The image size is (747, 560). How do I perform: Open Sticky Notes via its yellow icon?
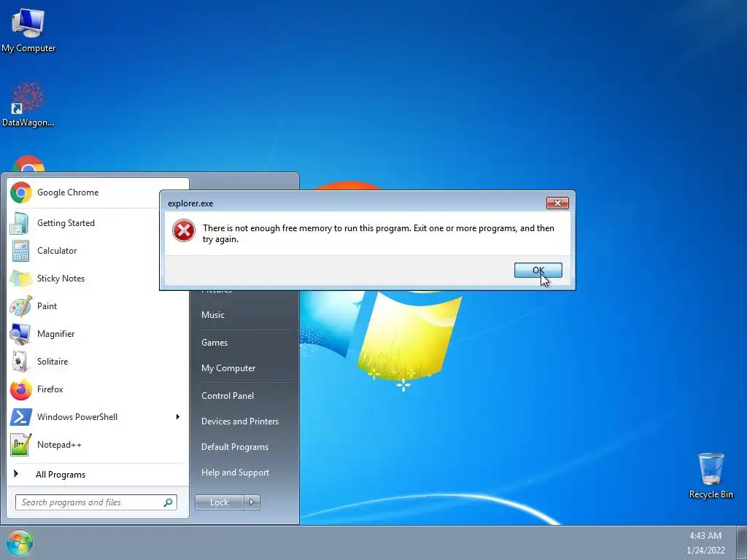point(20,278)
